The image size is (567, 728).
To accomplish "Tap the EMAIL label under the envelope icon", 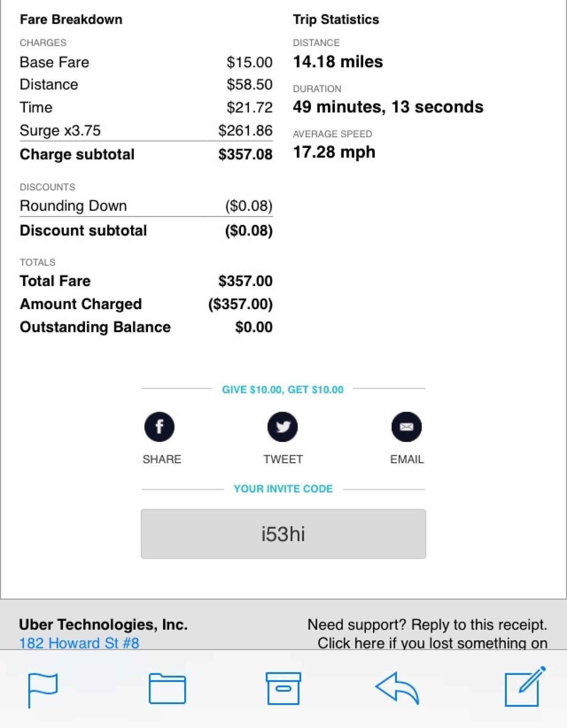I will [406, 458].
